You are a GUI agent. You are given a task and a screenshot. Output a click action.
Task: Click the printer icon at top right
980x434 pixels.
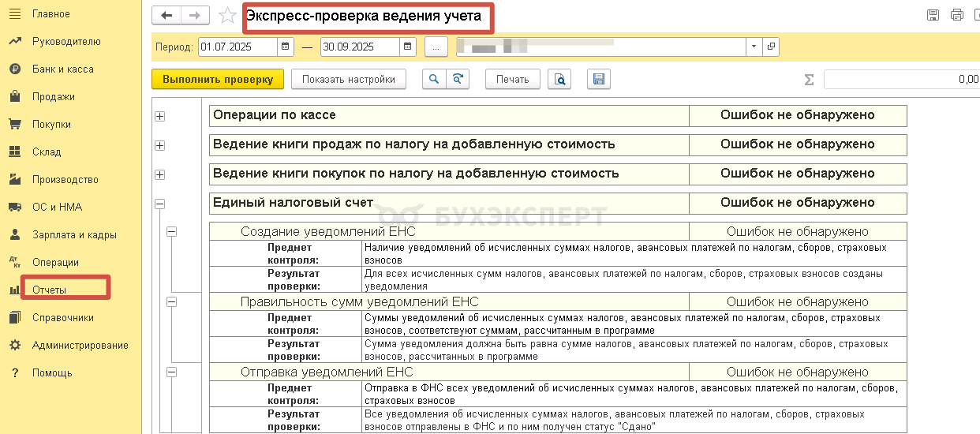(x=957, y=15)
